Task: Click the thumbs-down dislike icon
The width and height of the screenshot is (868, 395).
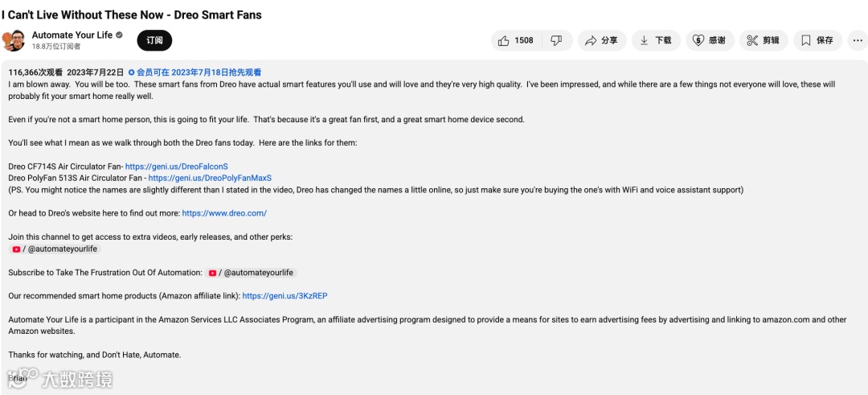Action: click(556, 40)
